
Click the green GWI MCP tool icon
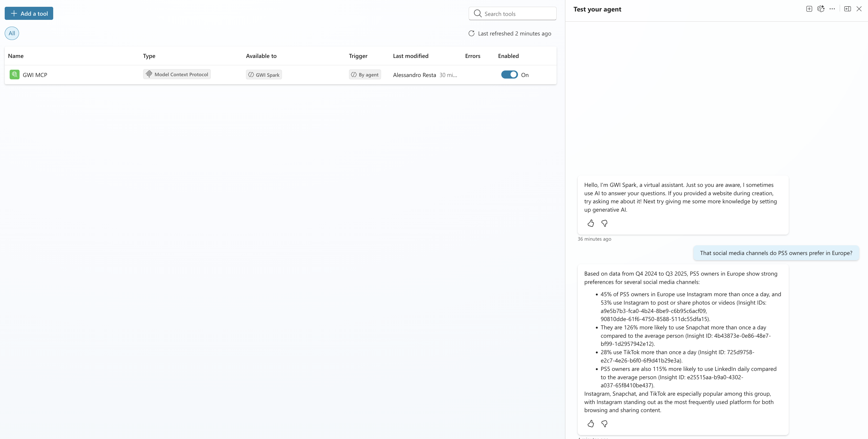click(15, 75)
